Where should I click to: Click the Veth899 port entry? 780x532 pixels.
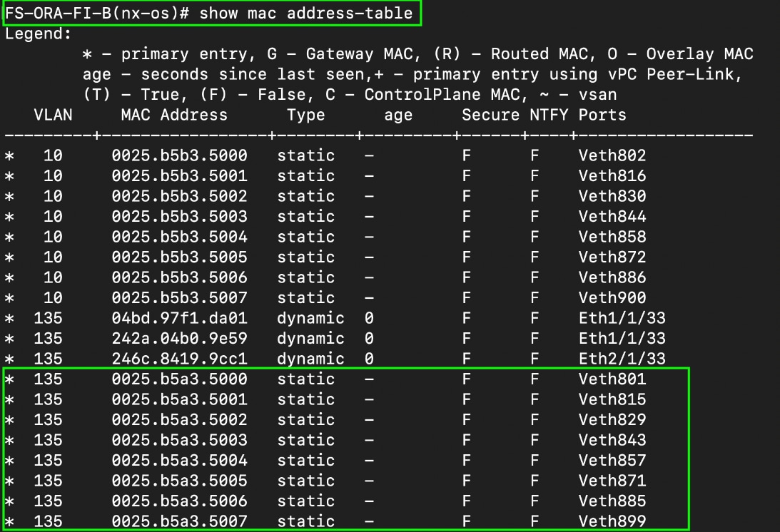[x=612, y=521]
